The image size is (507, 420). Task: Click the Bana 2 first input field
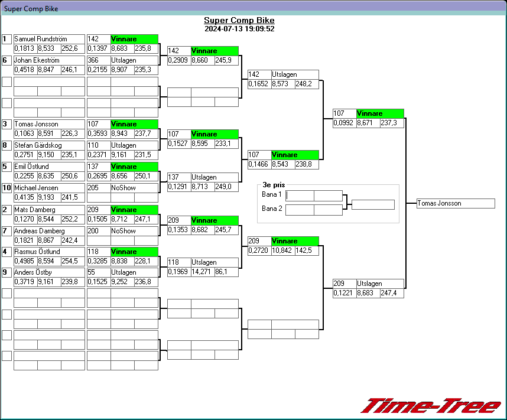[300, 210]
